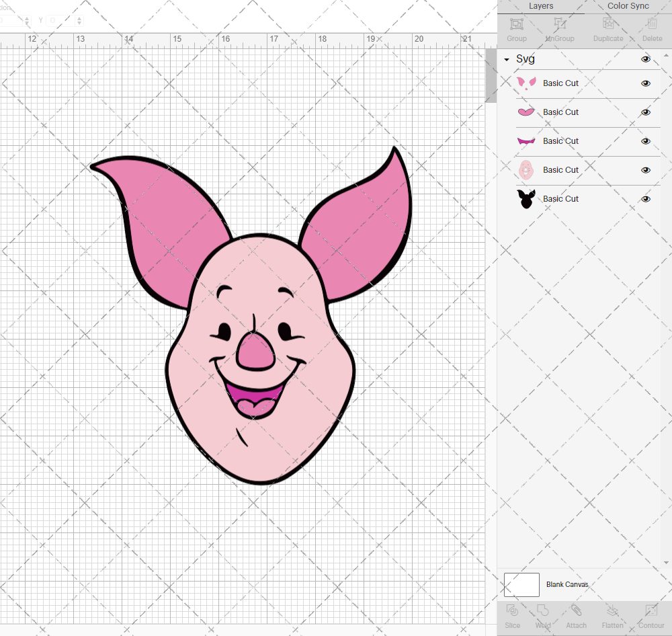Screen dimensions: 672x636
Task: Click the Blank Canvas white swatch
Action: click(521, 584)
